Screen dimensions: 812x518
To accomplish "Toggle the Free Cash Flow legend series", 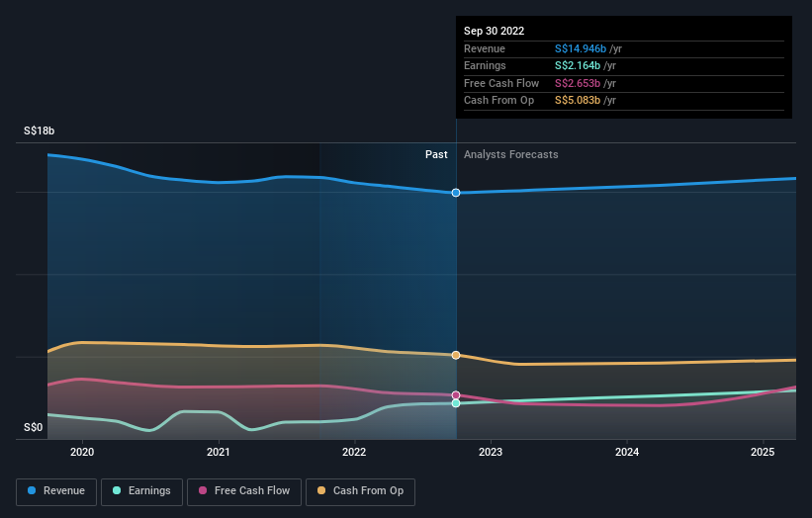I will pos(244,491).
